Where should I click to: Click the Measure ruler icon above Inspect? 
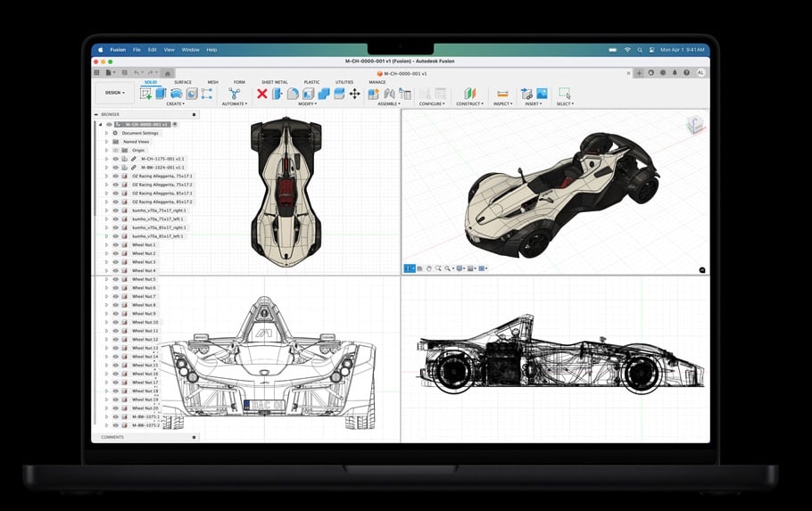[502, 94]
